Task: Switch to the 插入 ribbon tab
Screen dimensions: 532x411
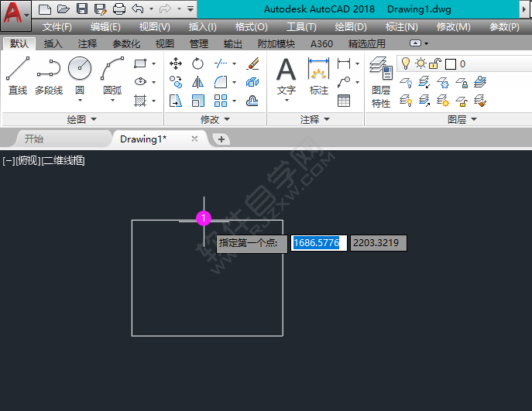Action: [53, 44]
